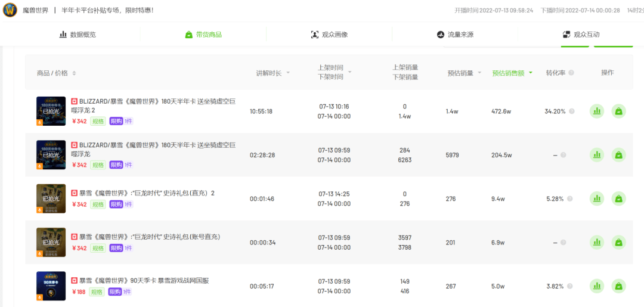The width and height of the screenshot is (644, 307).
Task: Click help icon beside dash in 204.5w row
Action: coord(563,155)
